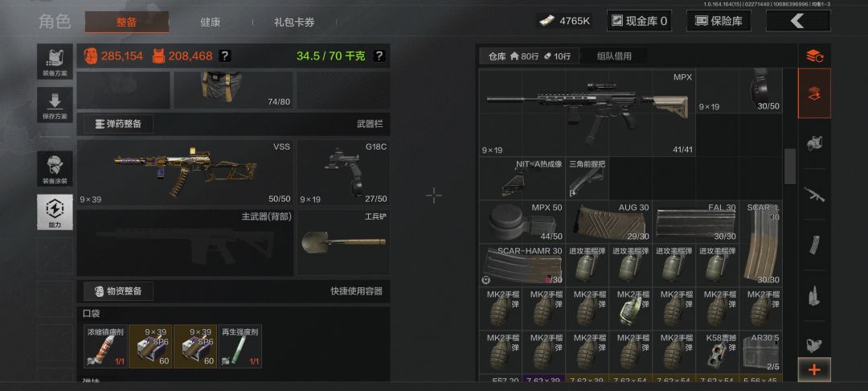868x391 pixels.
Task: Click the 弹药整备 button
Action: [118, 124]
